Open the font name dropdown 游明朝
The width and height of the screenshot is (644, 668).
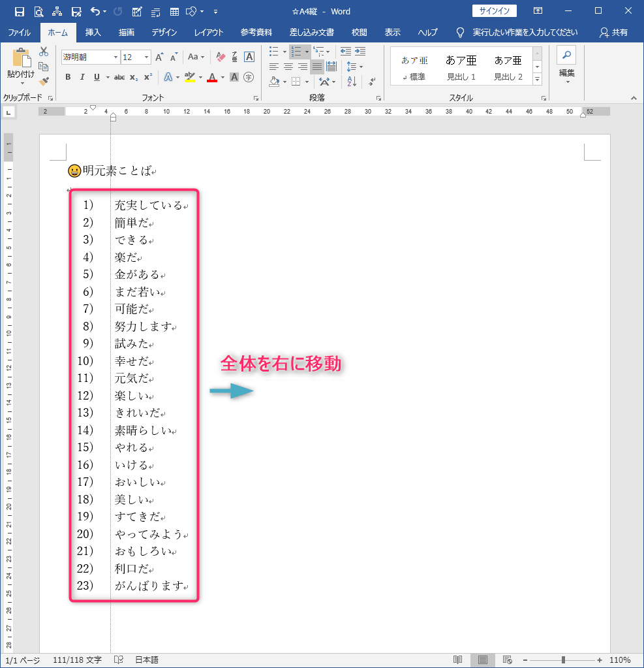(115, 57)
